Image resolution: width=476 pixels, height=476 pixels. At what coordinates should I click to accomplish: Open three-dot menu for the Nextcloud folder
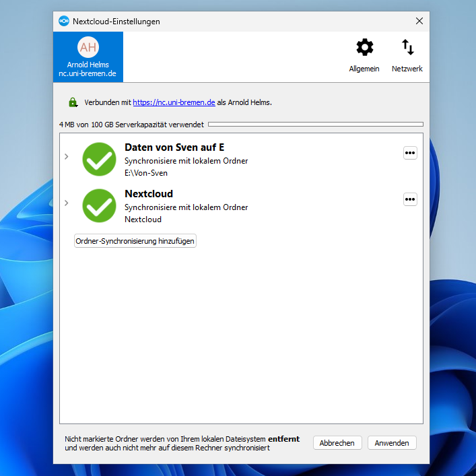click(410, 199)
